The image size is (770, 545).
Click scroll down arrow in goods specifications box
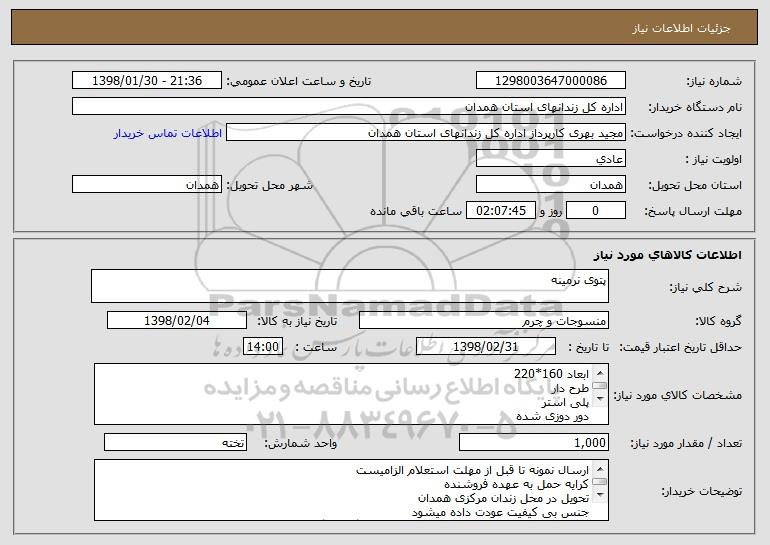pos(600,399)
